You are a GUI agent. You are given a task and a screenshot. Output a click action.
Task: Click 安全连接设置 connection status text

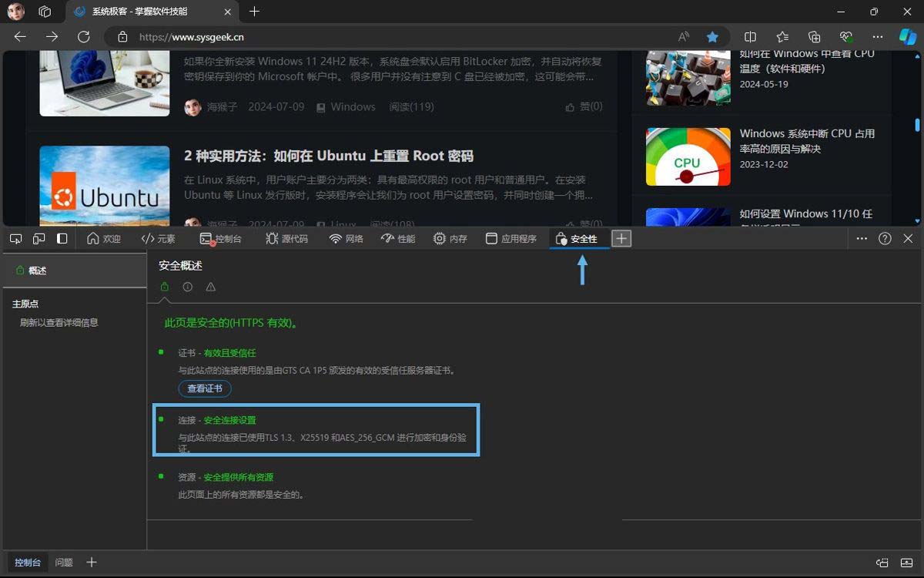[x=229, y=420]
